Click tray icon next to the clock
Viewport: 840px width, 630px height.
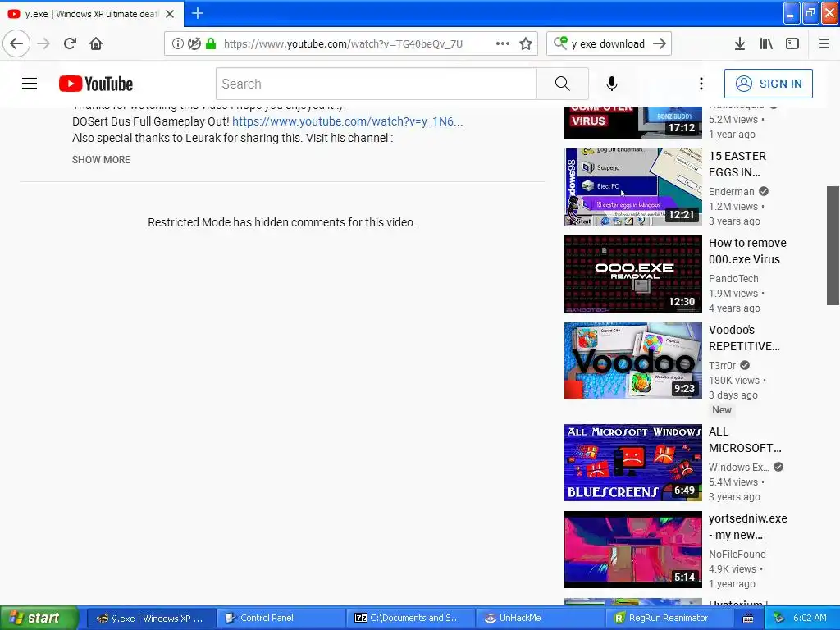(x=778, y=618)
